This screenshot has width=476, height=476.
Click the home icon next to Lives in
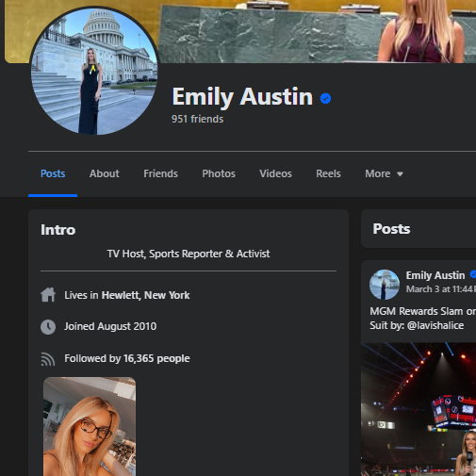point(48,295)
